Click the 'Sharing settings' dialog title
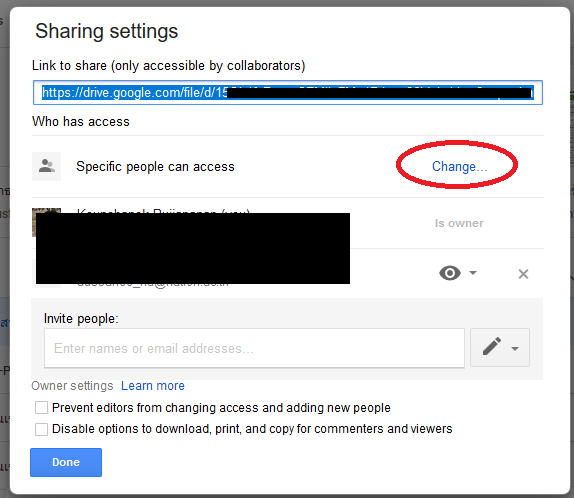The width and height of the screenshot is (574, 498). click(x=107, y=31)
